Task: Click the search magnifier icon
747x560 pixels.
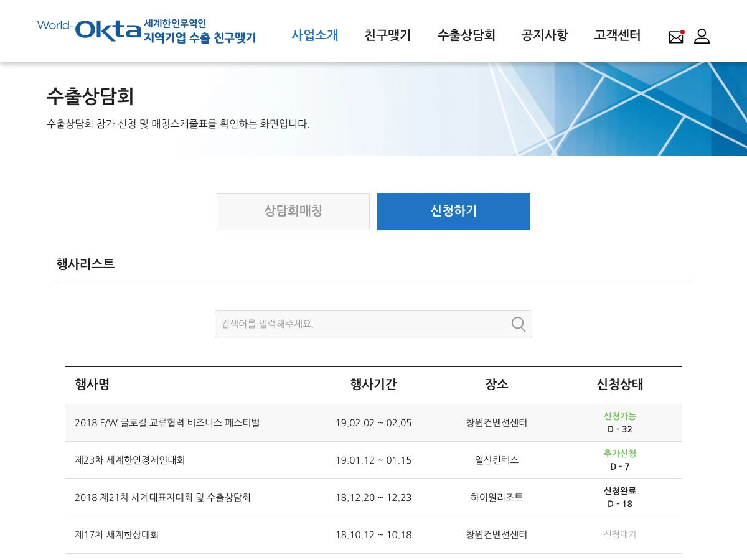Action: pos(518,324)
